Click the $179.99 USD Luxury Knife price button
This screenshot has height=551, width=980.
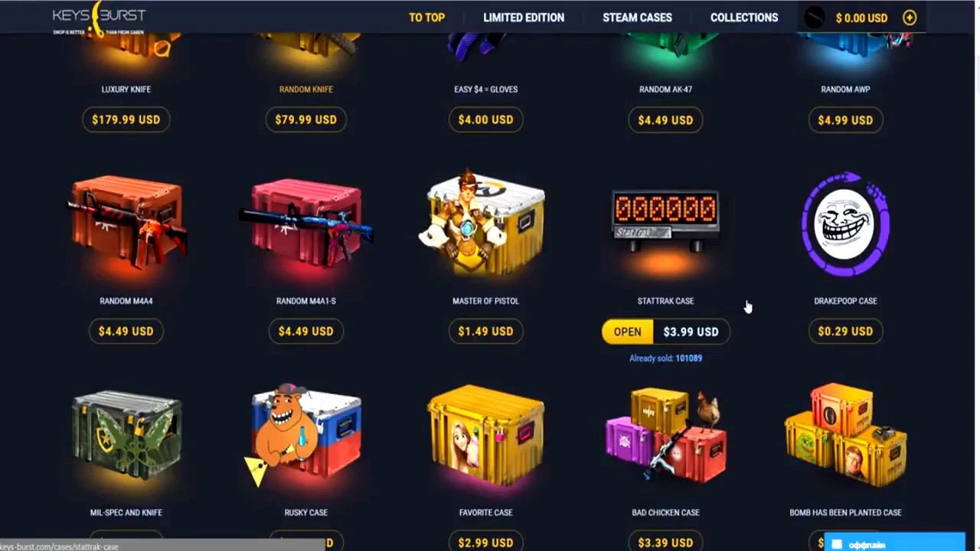pyautogui.click(x=126, y=119)
